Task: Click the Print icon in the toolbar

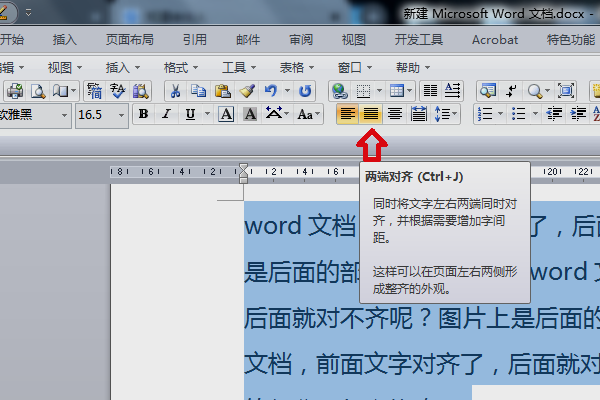Action: tap(15, 91)
